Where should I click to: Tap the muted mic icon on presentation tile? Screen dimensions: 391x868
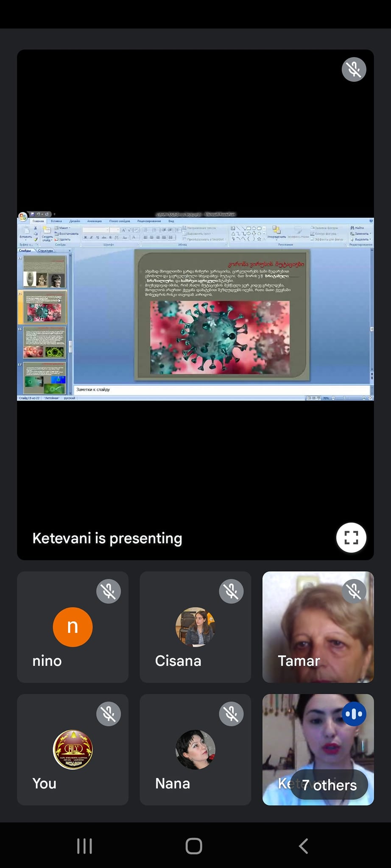point(354,70)
